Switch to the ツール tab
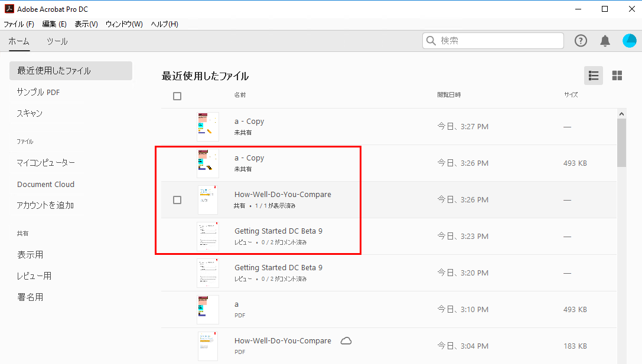Viewport: 642px width, 364px height. click(57, 41)
